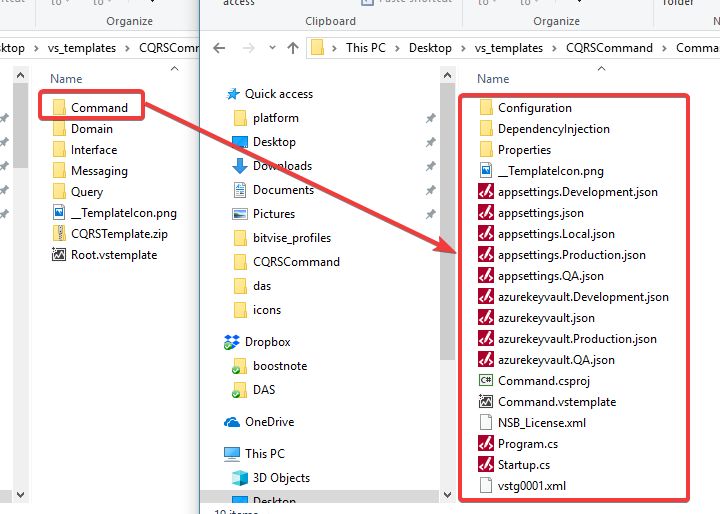
Task: Open Documents in Quick access
Action: (x=274, y=190)
